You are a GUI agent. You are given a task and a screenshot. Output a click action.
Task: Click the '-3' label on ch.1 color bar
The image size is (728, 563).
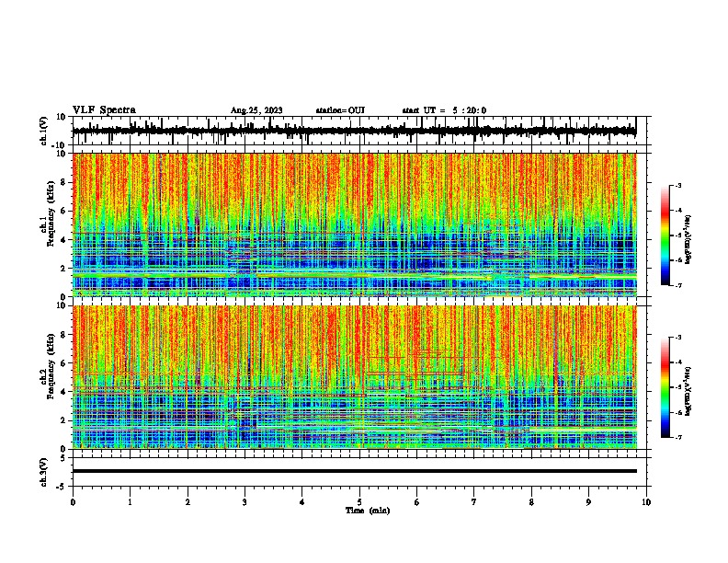tap(677, 185)
